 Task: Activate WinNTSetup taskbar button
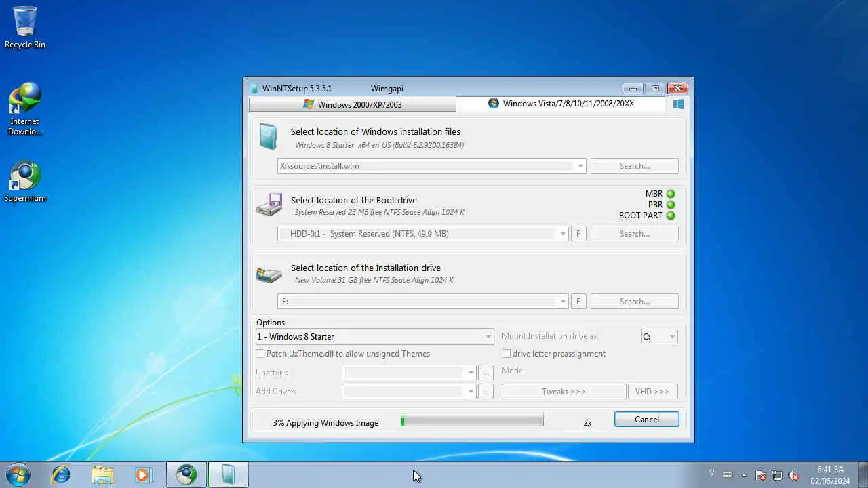(229, 474)
